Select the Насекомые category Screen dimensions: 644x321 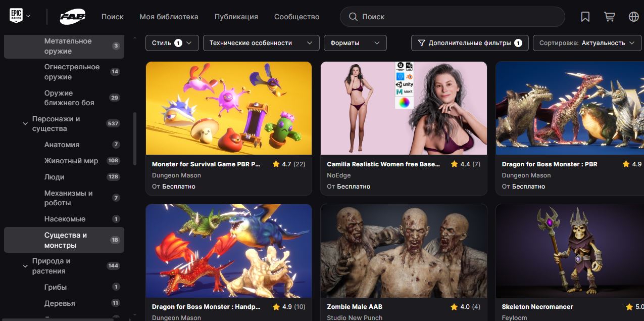(64, 219)
